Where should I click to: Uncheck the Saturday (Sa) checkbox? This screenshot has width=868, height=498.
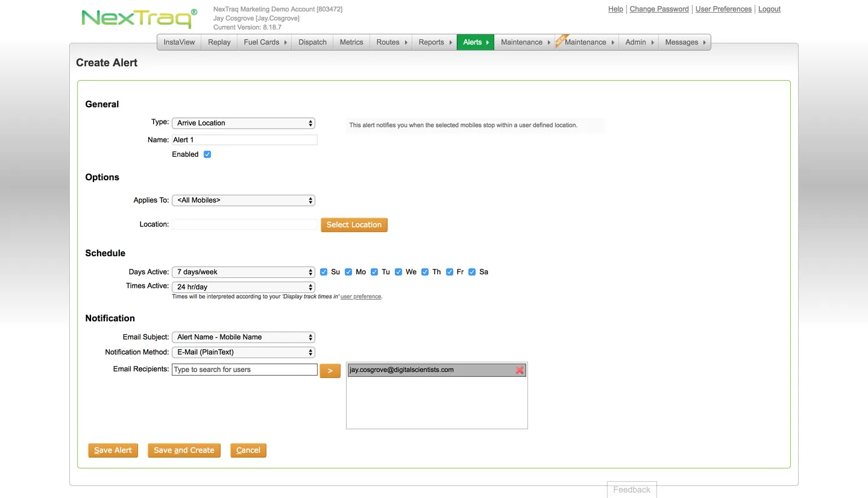tap(472, 272)
